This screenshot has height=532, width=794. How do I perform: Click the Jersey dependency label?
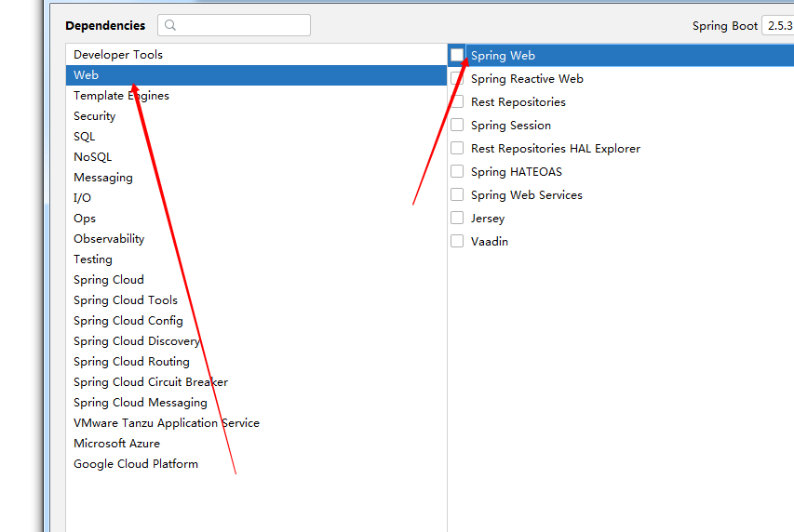488,219
